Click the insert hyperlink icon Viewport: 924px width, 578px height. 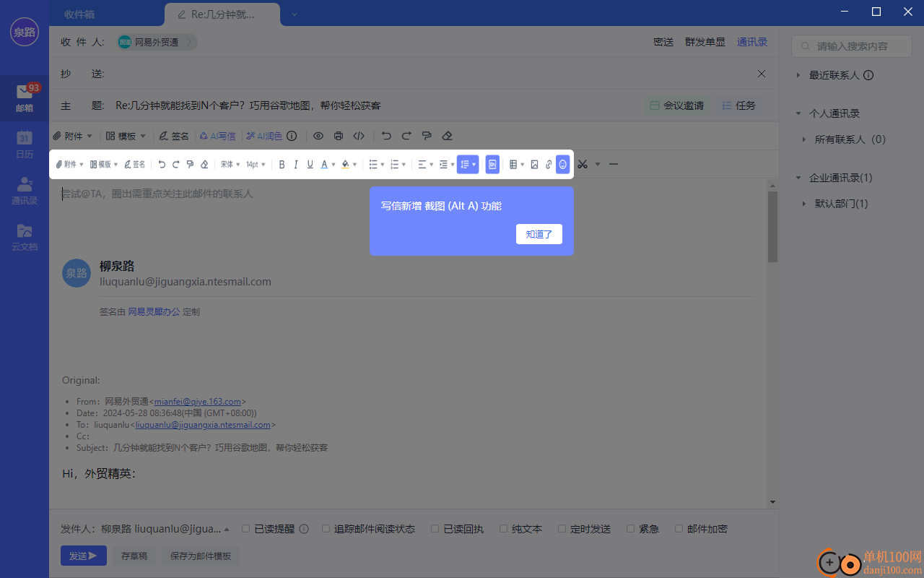click(x=549, y=165)
